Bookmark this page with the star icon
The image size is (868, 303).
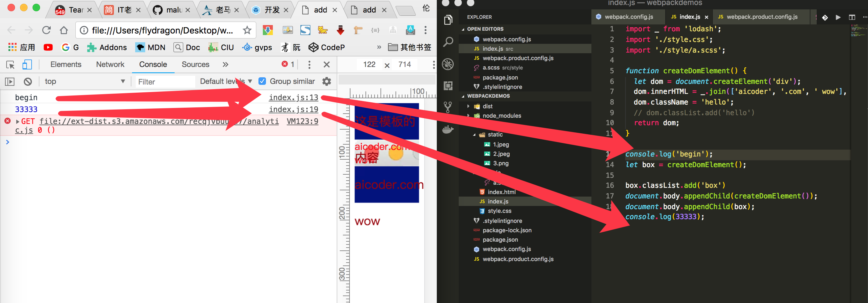point(247,30)
